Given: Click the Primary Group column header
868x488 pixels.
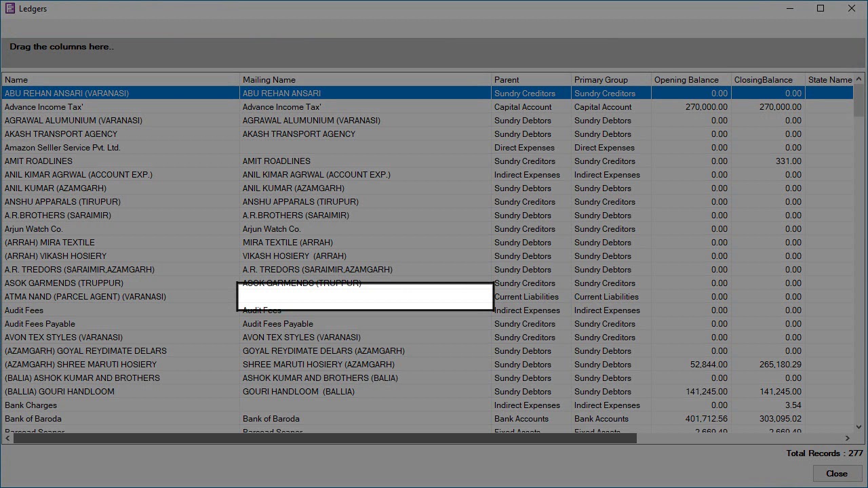Looking at the screenshot, I should tap(611, 79).
